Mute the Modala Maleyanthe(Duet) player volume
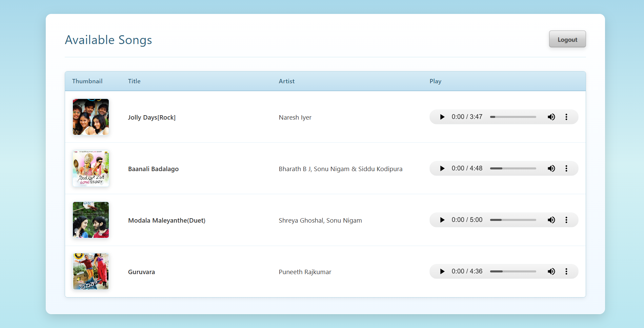644x328 pixels. pos(551,220)
